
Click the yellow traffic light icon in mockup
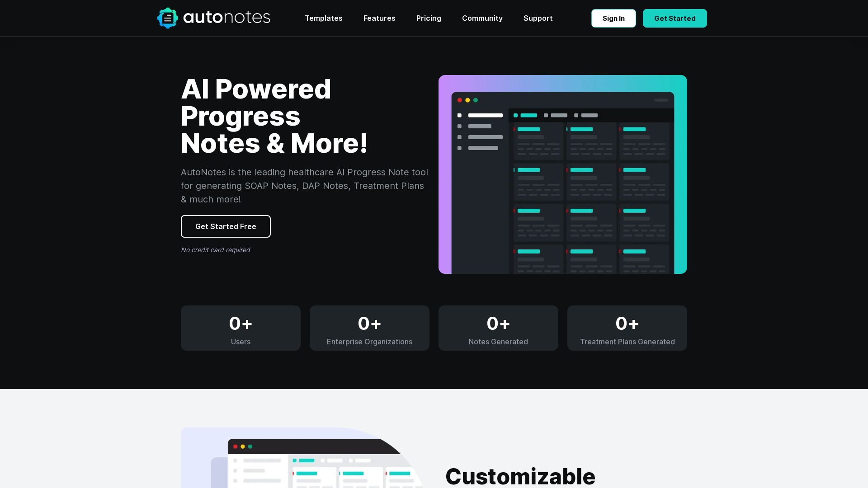468,99
